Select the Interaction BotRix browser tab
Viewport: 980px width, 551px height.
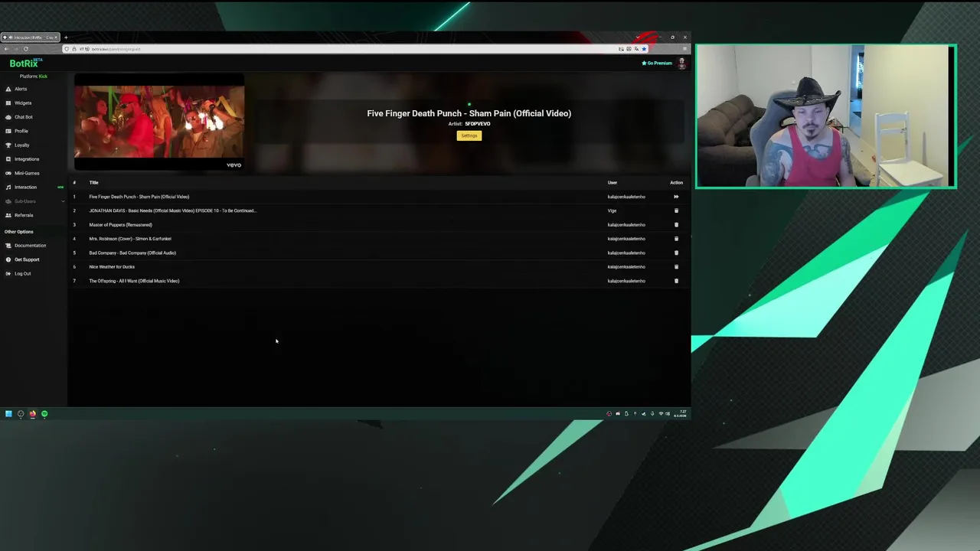(x=31, y=37)
